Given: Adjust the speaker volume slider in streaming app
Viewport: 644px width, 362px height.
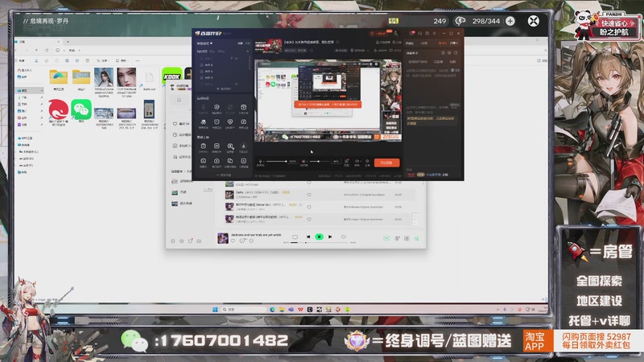Looking at the screenshot, I should point(320,162).
